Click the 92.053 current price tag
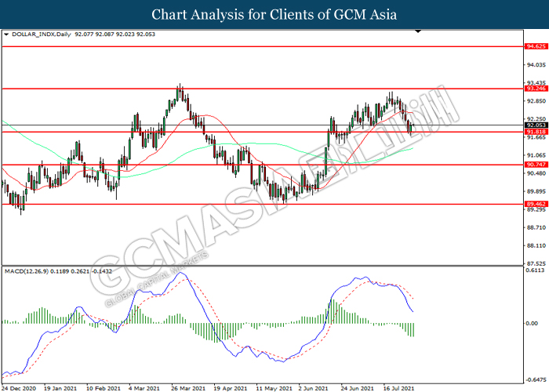 pyautogui.click(x=536, y=125)
